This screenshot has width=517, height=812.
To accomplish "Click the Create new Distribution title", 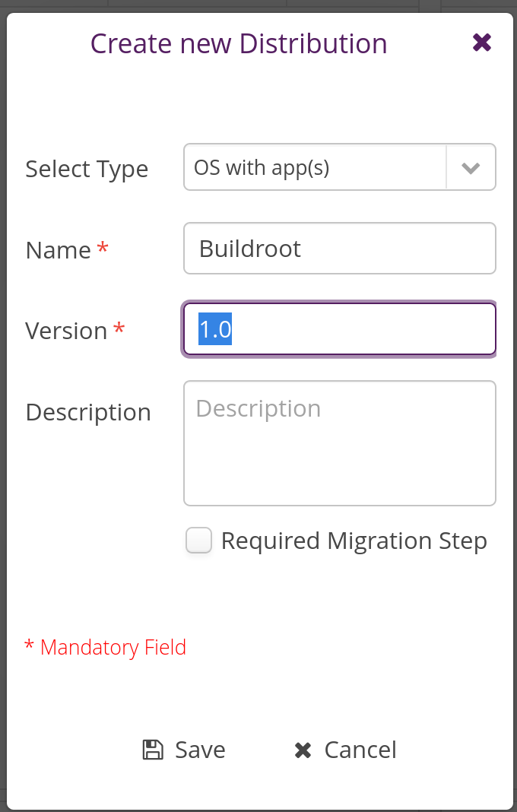I will [239, 43].
